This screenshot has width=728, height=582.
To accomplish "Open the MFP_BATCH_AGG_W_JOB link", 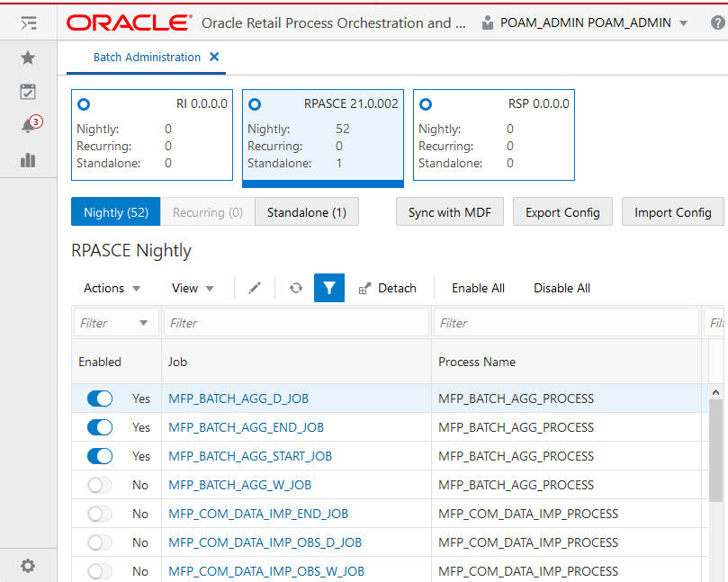I will coord(239,485).
